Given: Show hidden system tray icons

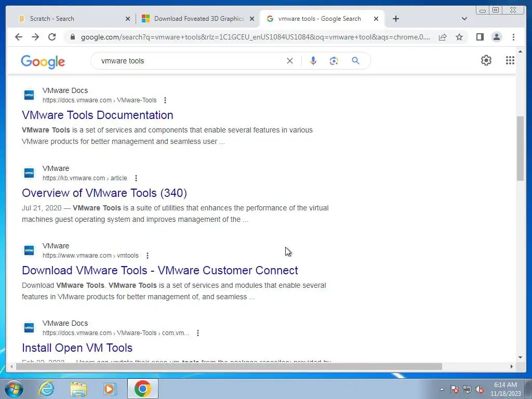Looking at the screenshot, I should tap(442, 390).
